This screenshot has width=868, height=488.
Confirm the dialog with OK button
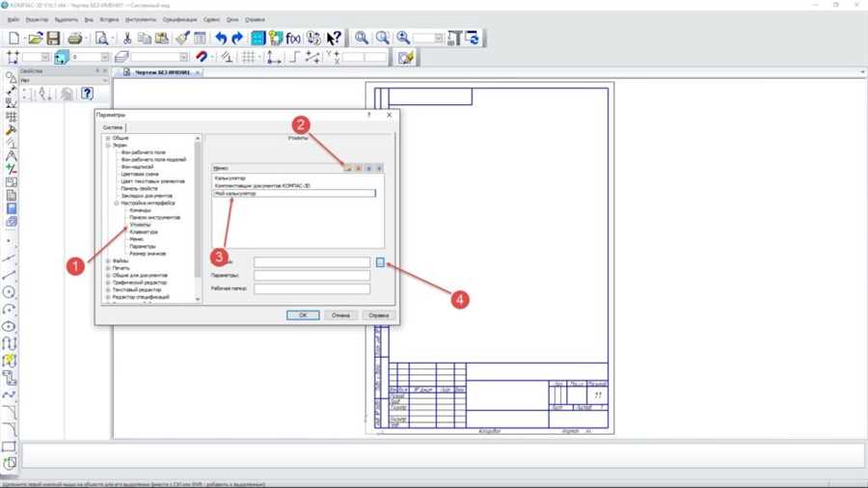click(x=303, y=314)
